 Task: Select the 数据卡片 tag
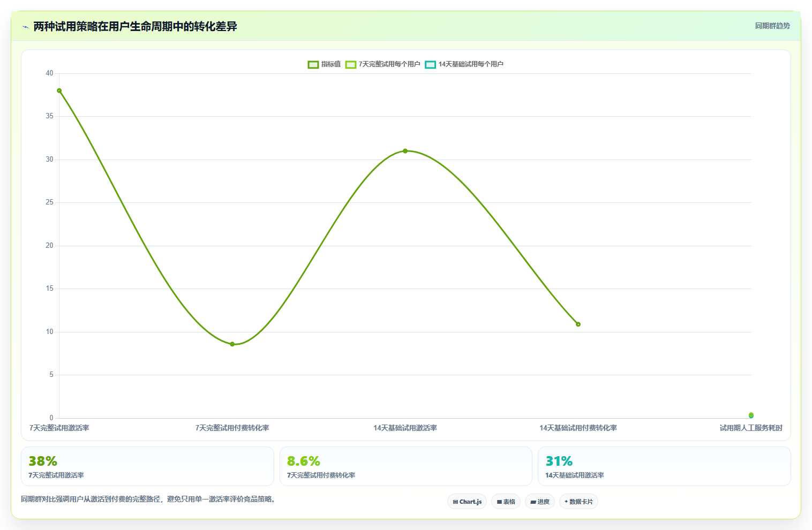pyautogui.click(x=578, y=502)
